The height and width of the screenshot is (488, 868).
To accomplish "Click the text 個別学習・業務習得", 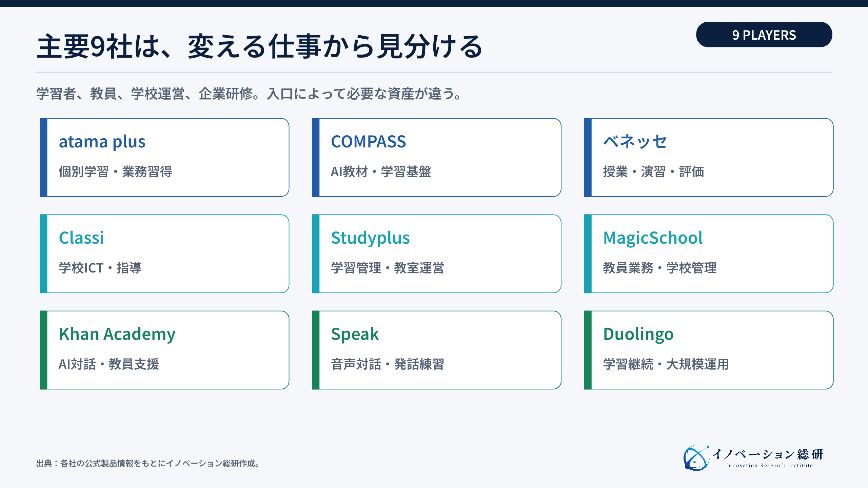I will click(116, 171).
